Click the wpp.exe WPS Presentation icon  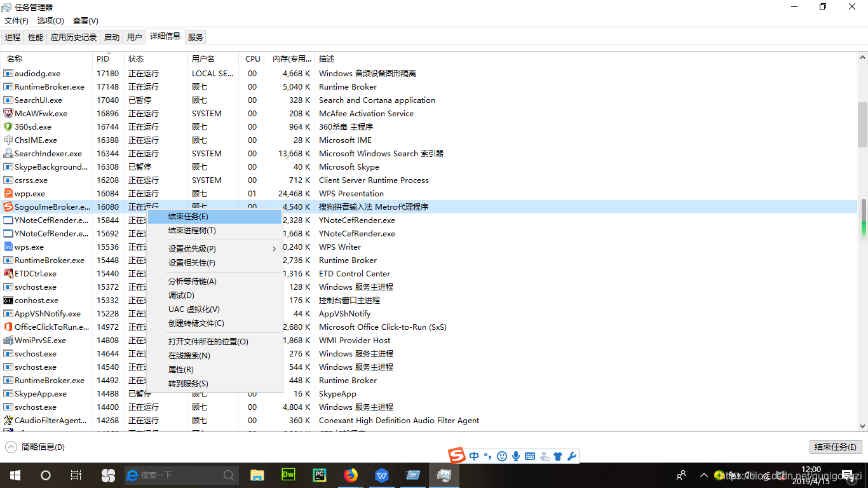point(8,194)
